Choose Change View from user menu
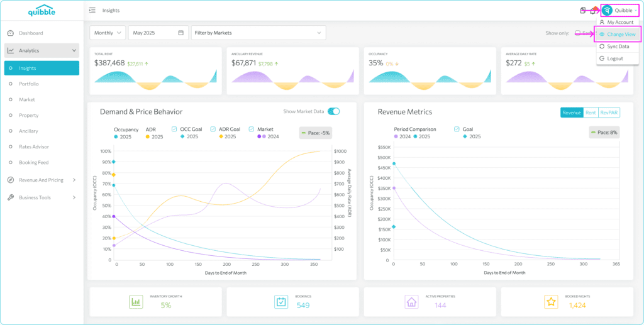The height and width of the screenshot is (325, 644). [x=618, y=35]
